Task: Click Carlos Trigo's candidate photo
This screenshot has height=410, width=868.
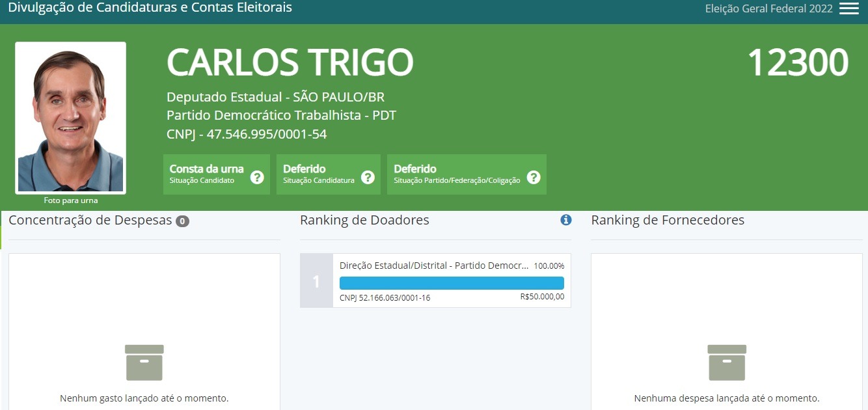Action: (x=70, y=118)
